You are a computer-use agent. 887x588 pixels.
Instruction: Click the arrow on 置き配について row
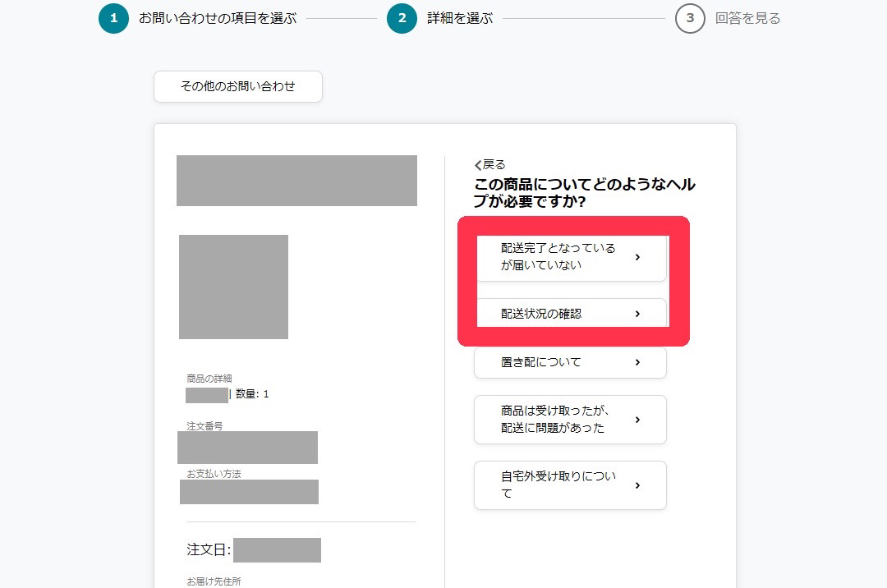637,362
